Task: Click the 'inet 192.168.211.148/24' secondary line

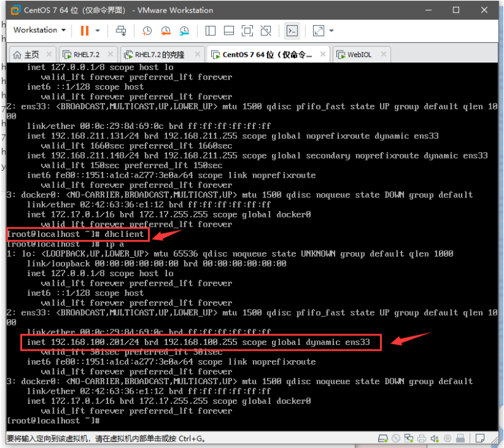Action: pyautogui.click(x=257, y=155)
